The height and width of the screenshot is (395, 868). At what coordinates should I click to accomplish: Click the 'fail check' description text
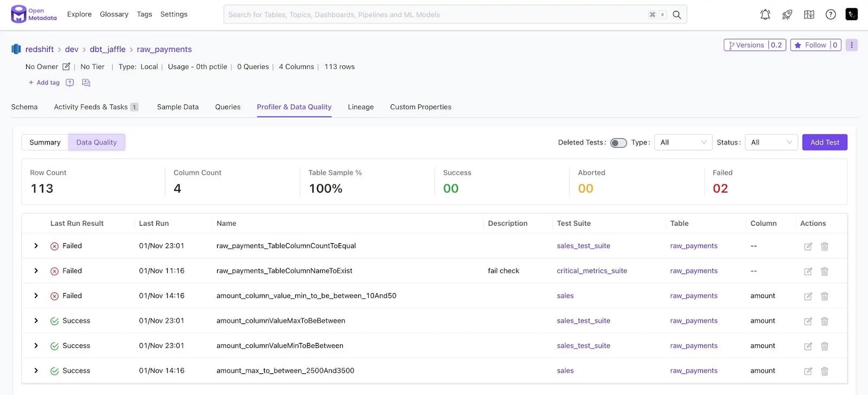[x=503, y=271]
